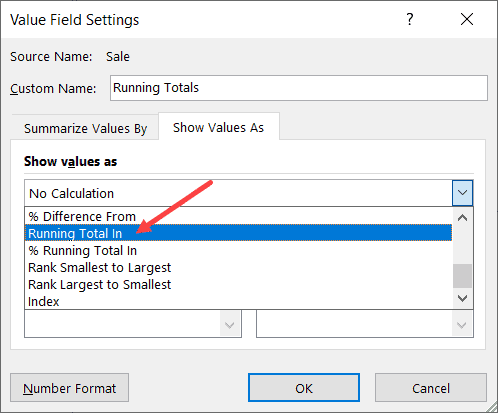Viewport: 498px width, 413px height.
Task: Collapse the Show values as dropdown arrow
Action: coord(462,193)
